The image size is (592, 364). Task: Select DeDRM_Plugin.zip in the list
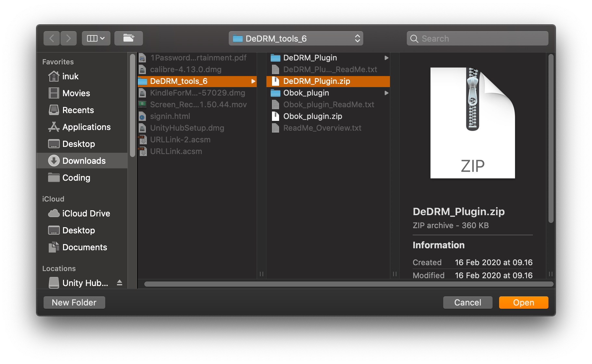[328, 81]
